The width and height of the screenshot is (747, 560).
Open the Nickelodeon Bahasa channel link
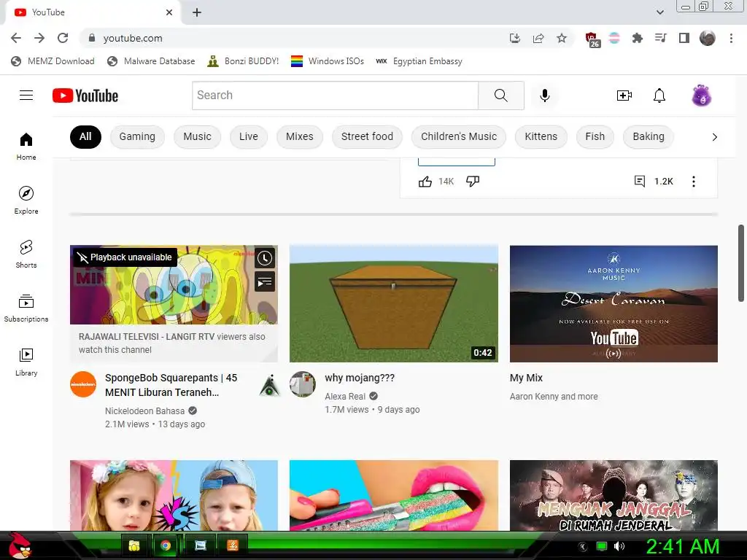coord(145,411)
